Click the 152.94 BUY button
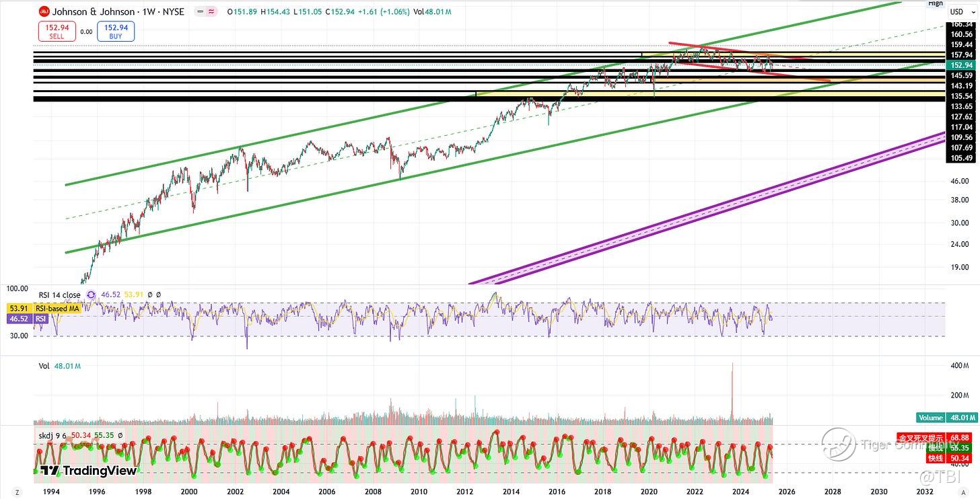This screenshot has height=499, width=980. click(116, 32)
